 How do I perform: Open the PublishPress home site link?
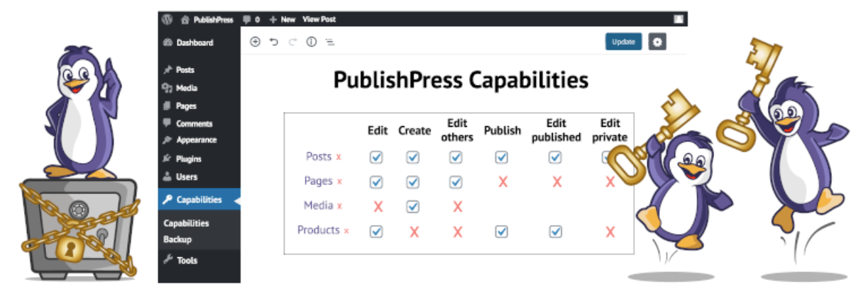(207, 20)
